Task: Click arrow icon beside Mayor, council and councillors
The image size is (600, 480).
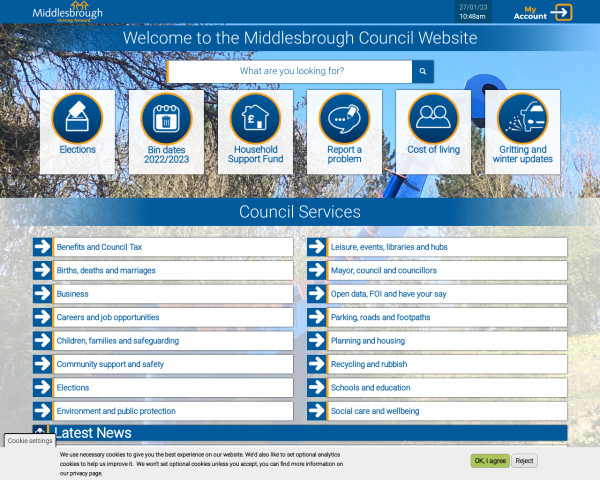Action: [x=317, y=270]
